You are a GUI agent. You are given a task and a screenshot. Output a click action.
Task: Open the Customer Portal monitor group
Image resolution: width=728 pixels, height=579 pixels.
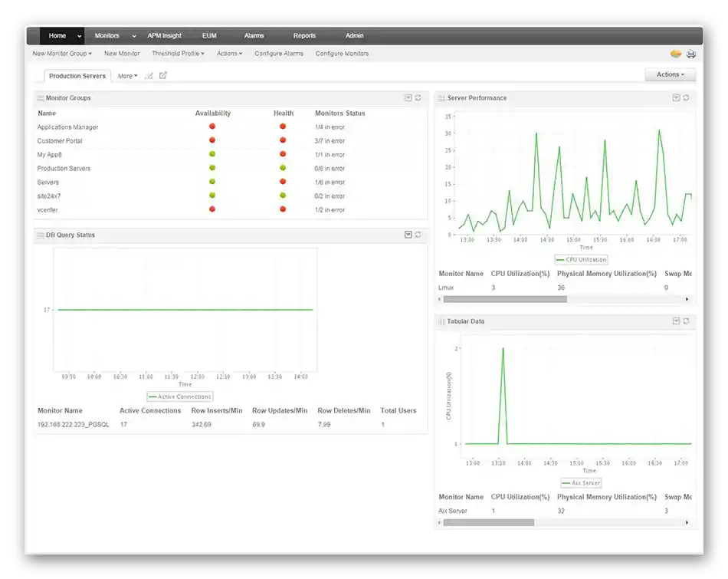[x=60, y=141]
